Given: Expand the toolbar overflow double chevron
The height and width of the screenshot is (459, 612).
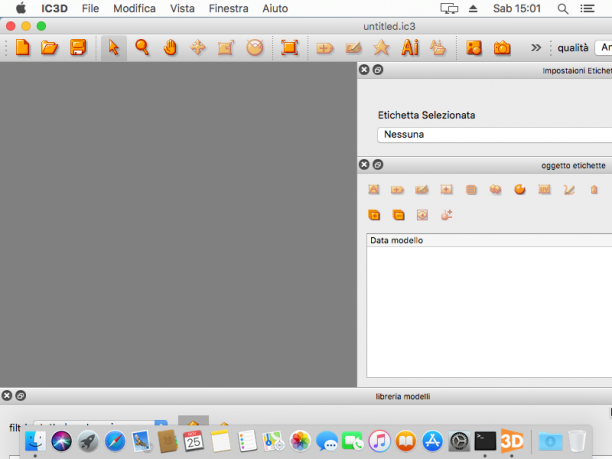Looking at the screenshot, I should (536, 48).
